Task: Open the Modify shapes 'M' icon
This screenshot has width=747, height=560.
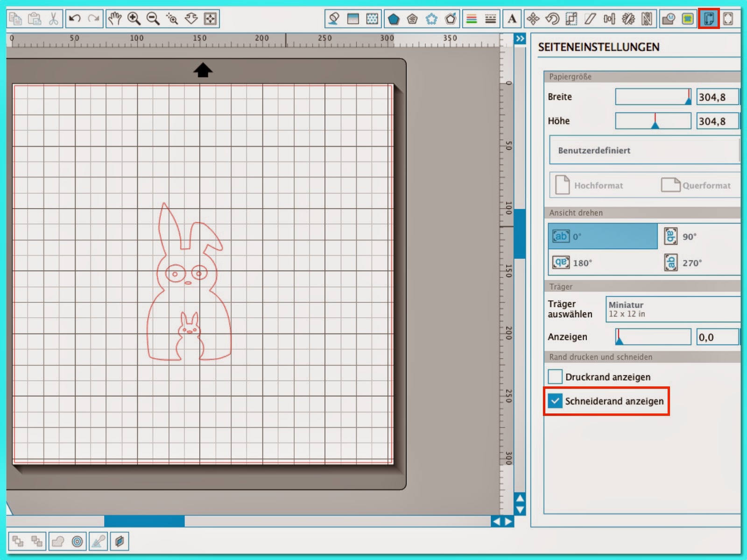Action: click(x=669, y=19)
